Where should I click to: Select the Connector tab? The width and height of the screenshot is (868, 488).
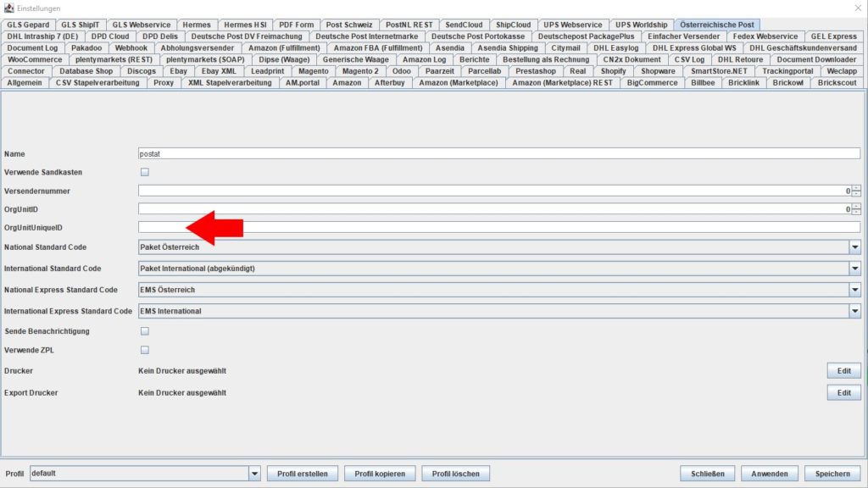(26, 71)
